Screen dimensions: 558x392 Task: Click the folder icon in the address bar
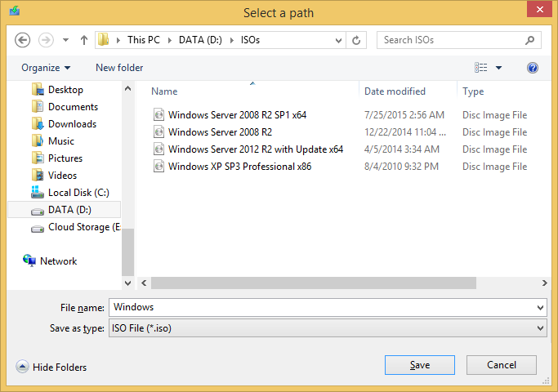[x=103, y=39]
